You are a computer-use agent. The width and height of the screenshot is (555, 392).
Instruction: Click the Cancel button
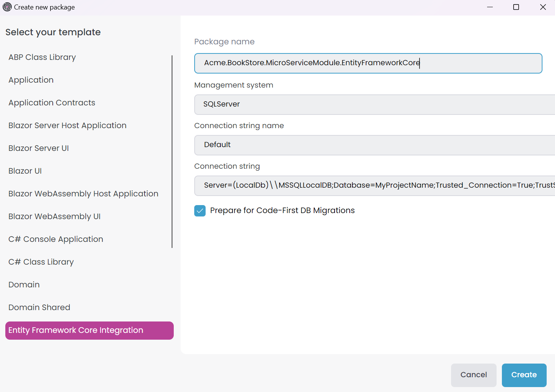click(x=473, y=375)
